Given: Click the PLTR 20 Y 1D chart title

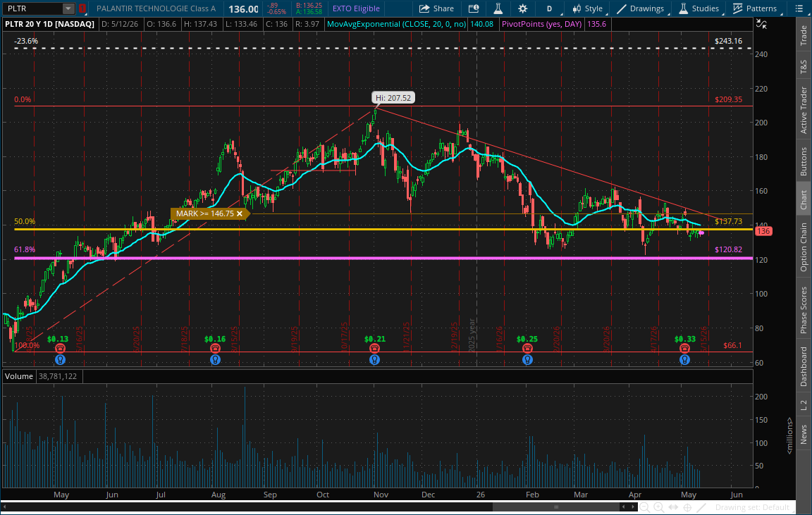Looking at the screenshot, I should click(x=50, y=24).
